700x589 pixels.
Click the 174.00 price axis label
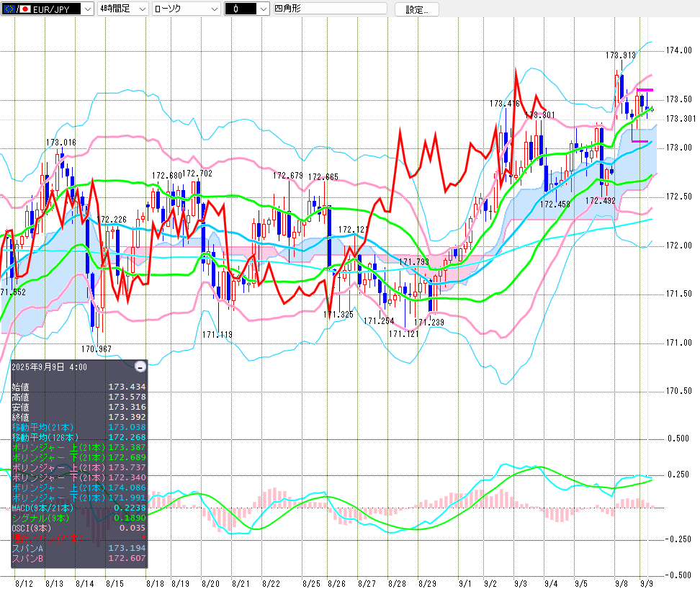[x=678, y=50]
